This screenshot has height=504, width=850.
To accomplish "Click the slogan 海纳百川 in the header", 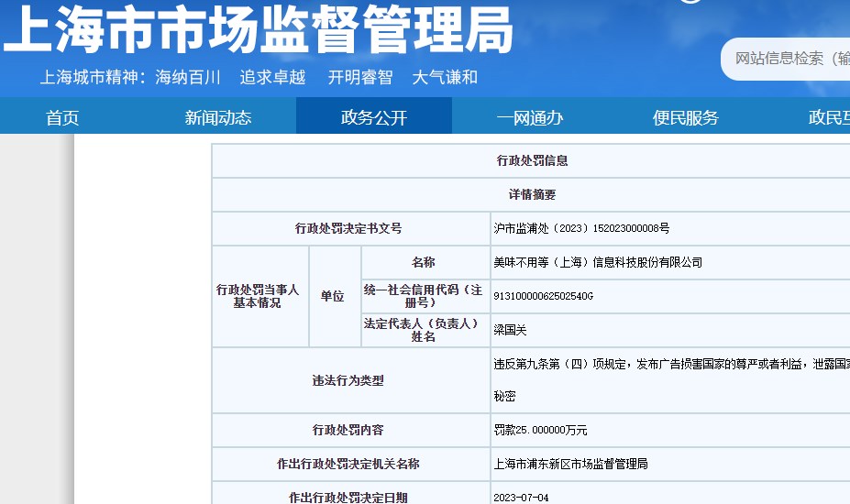I will click(188, 78).
